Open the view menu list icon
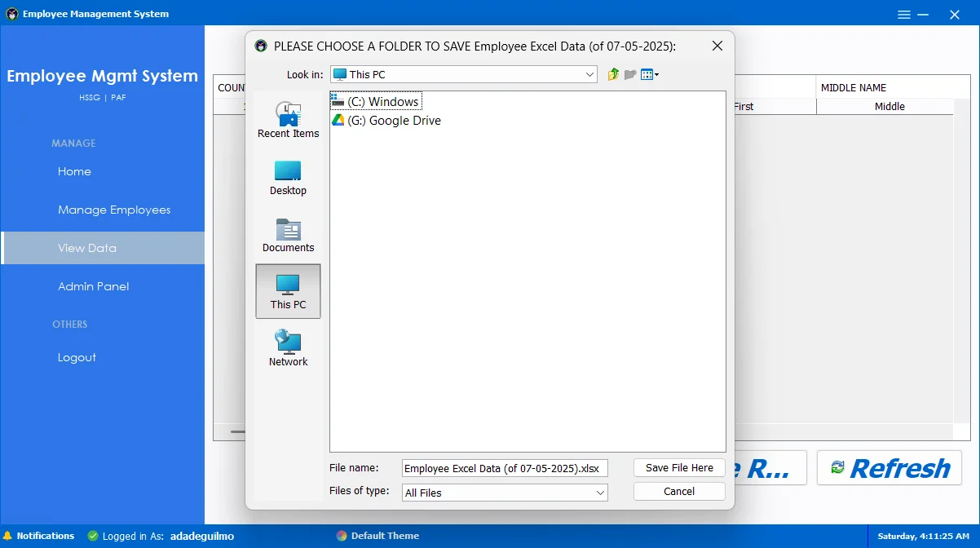980x548 pixels. coord(650,74)
